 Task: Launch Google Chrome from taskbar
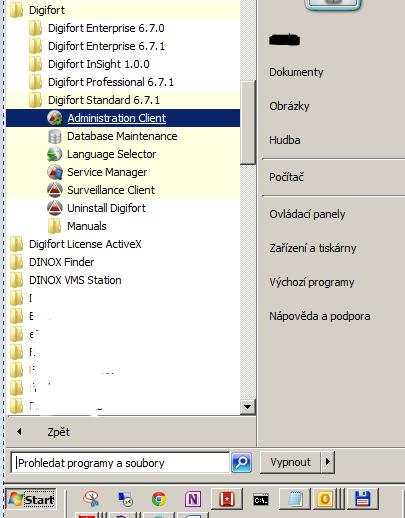click(x=159, y=499)
